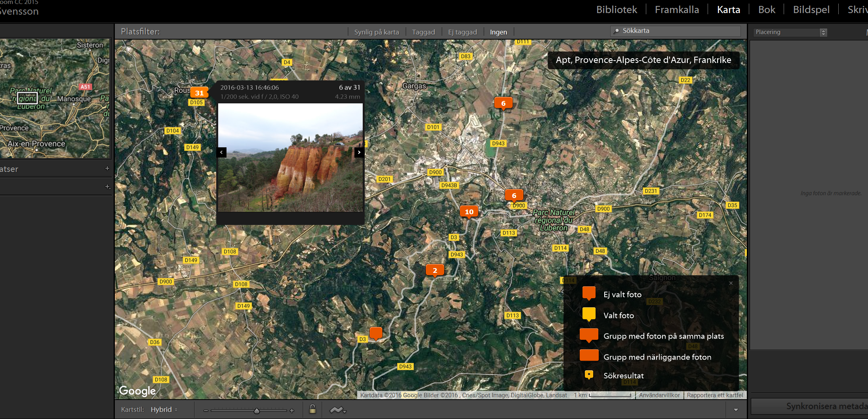Click the Valt foto legend icon

click(x=589, y=314)
